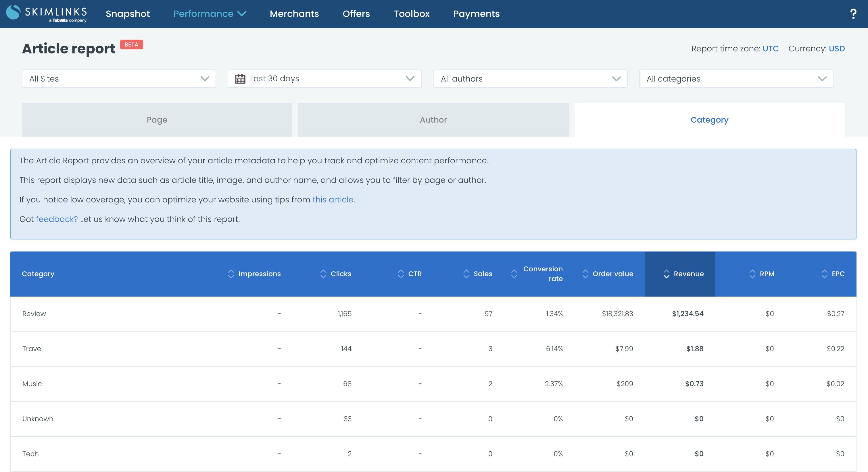Open the All authors filter dropdown

click(x=530, y=79)
